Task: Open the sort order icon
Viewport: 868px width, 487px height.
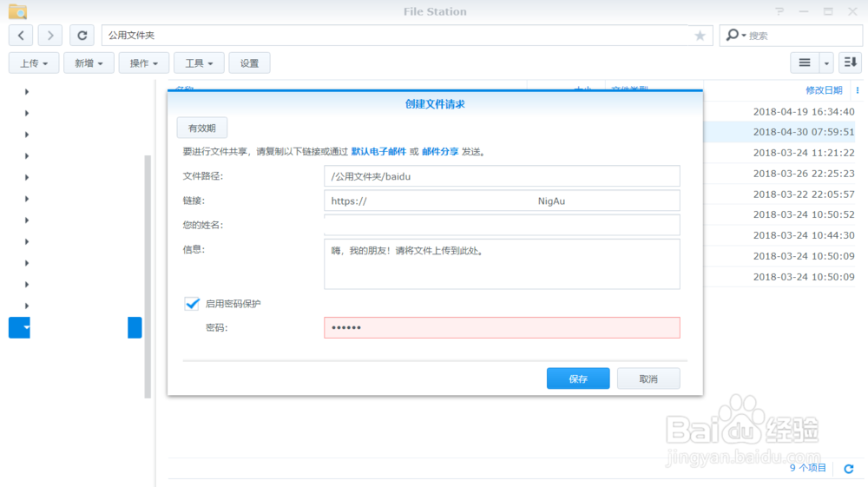Action: [x=851, y=63]
